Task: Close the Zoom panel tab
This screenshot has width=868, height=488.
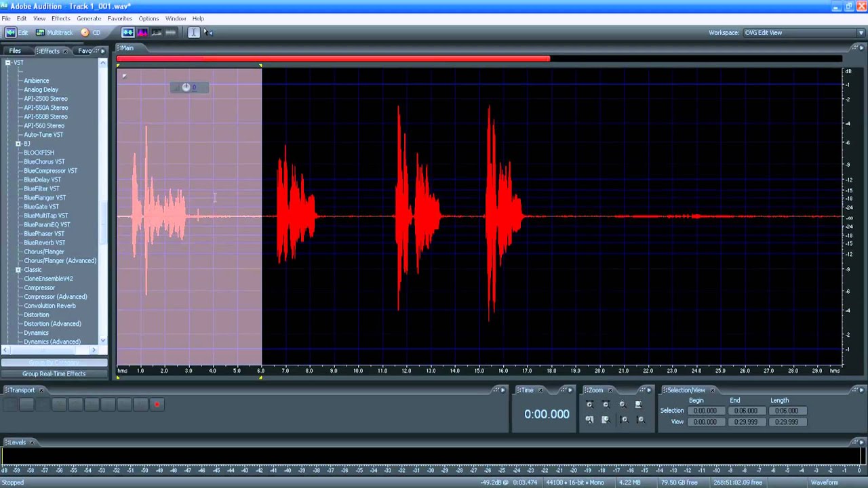Action: (x=610, y=390)
